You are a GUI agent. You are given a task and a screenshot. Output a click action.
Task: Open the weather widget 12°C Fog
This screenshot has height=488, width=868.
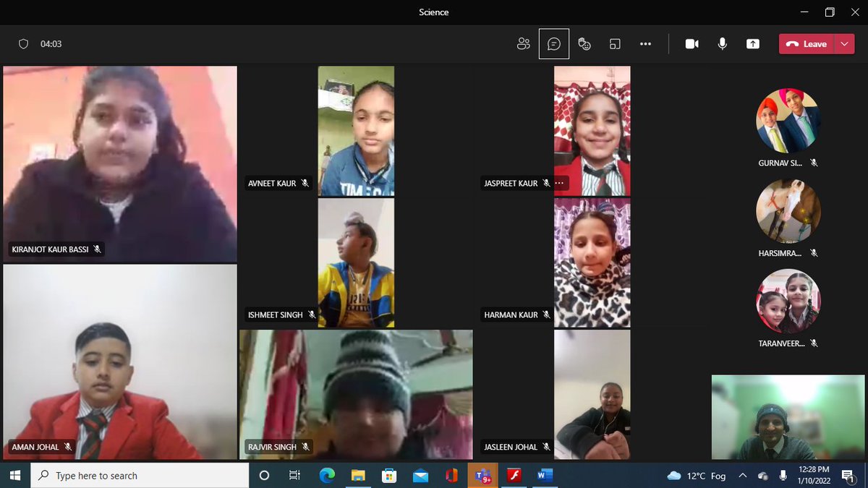click(697, 475)
